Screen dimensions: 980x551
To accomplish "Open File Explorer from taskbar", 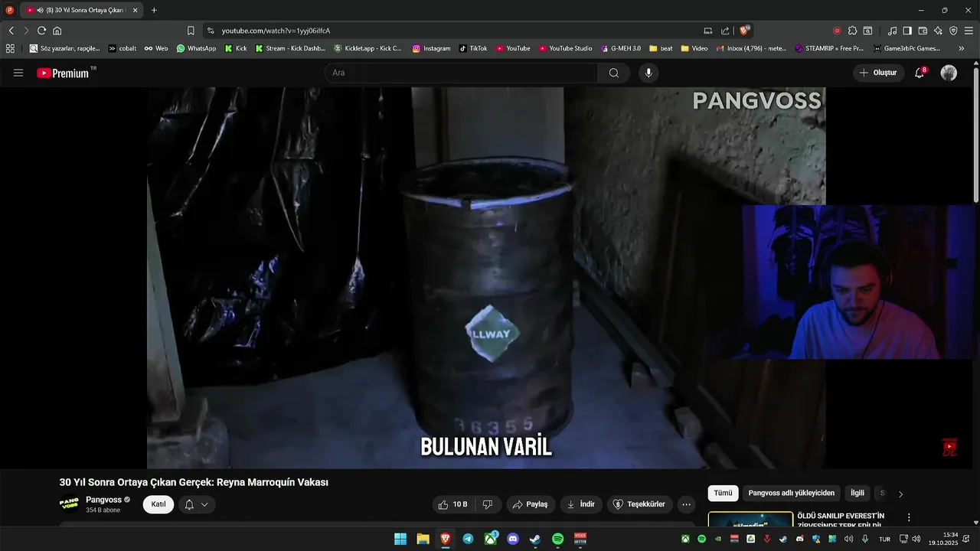I will pyautogui.click(x=423, y=539).
